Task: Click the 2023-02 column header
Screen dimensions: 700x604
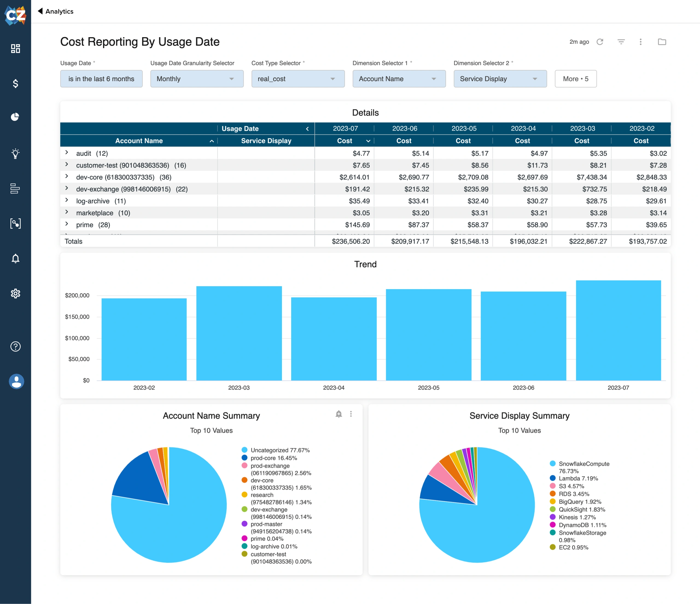Action: 642,129
